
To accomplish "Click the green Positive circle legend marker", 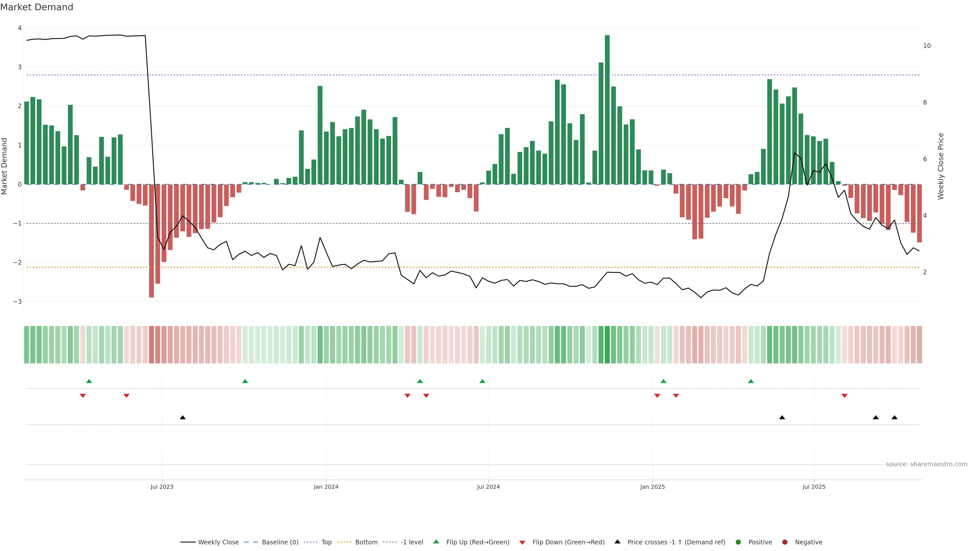I will point(738,542).
